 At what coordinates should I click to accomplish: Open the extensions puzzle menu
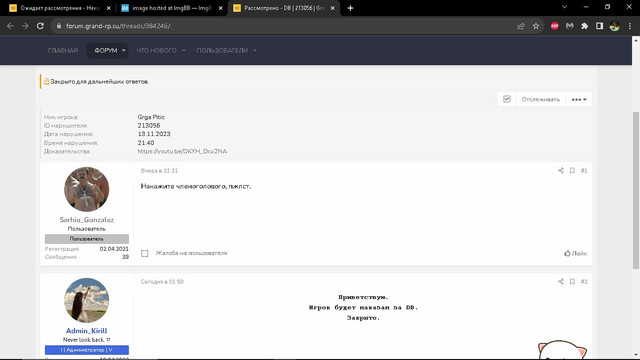(x=584, y=26)
